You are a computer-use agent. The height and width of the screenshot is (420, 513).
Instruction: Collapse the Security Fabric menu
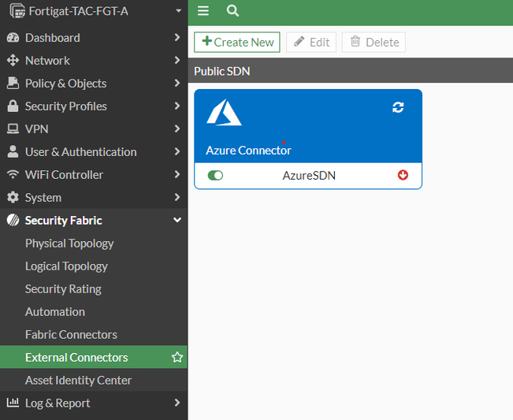(177, 221)
